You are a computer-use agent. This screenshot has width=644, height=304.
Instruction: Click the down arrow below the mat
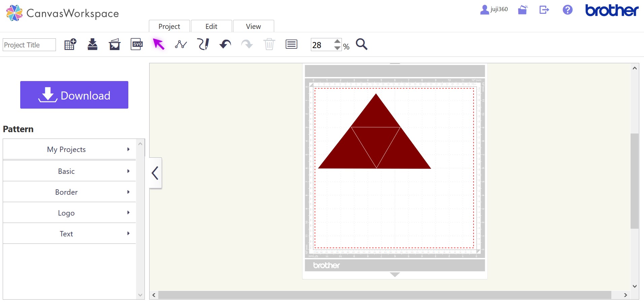click(395, 274)
